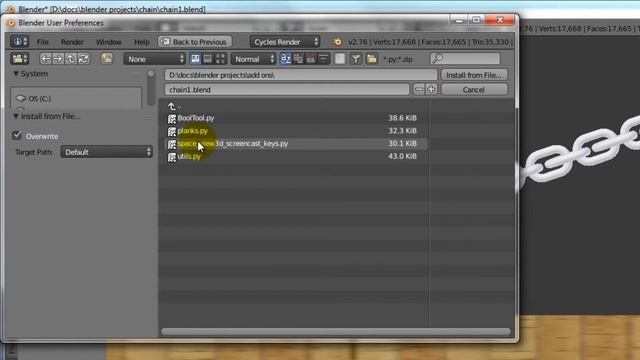The width and height of the screenshot is (640, 360).
Task: Go to previous folder with back arrow
Action: [x=45, y=59]
